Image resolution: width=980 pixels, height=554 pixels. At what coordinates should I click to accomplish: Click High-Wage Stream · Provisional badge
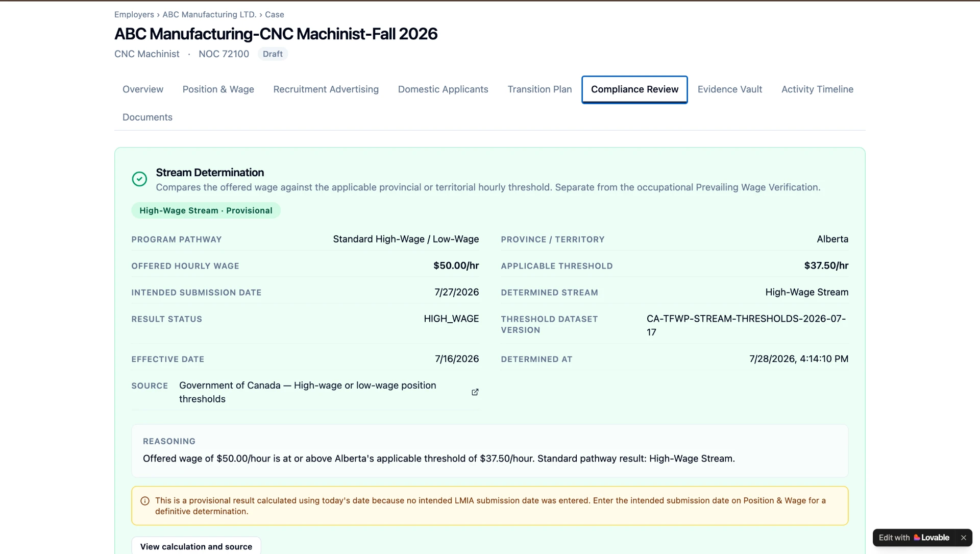tap(206, 210)
